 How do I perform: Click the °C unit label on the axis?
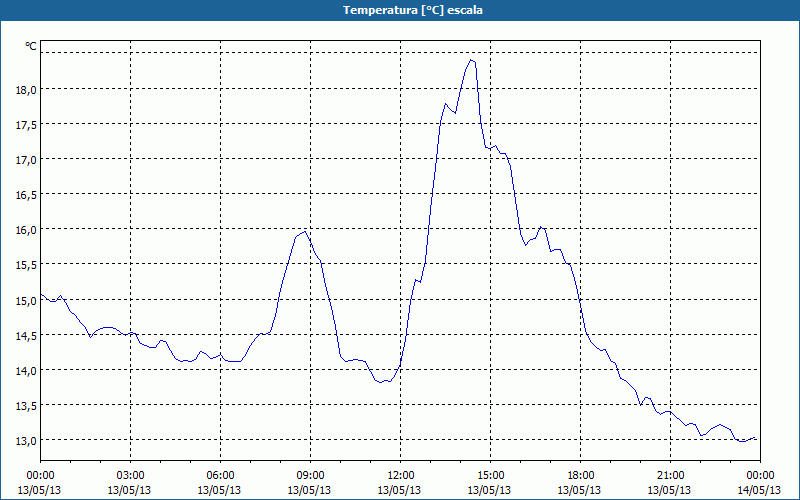(x=31, y=46)
